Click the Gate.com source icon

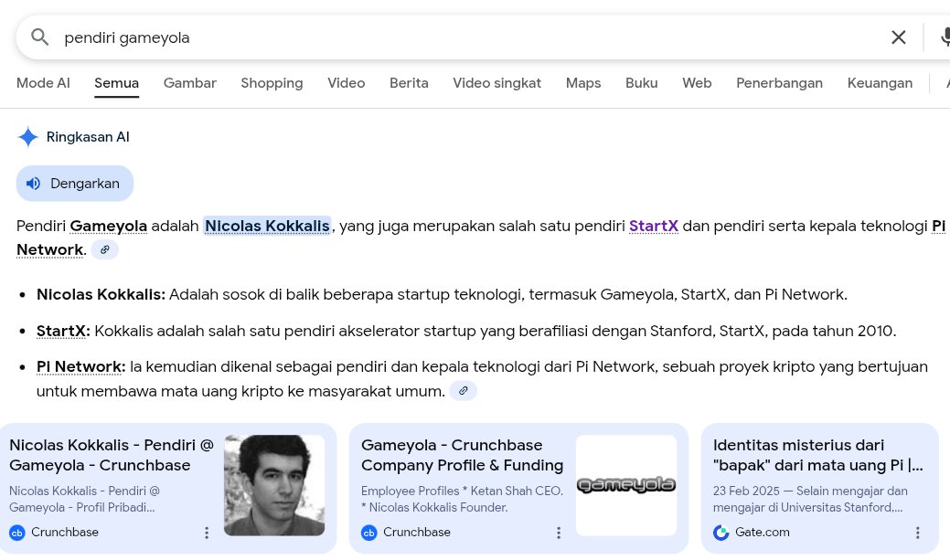pyautogui.click(x=721, y=533)
